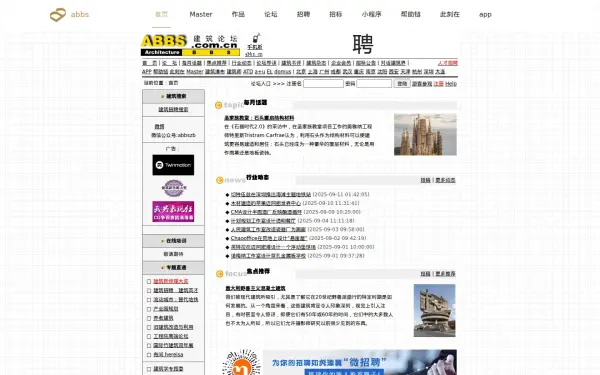Open news item dated 2025-09-01 09:37:28
The width and height of the screenshot is (600, 375).
[268, 256]
